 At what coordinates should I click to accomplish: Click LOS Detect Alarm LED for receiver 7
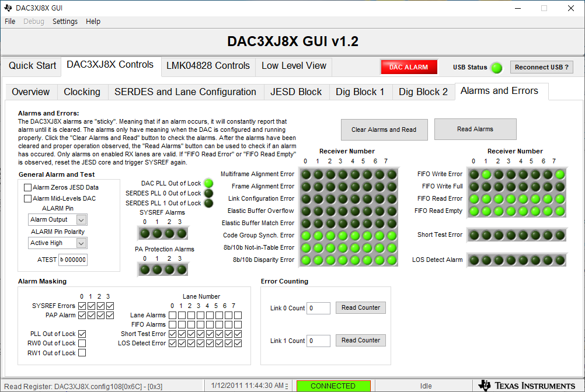click(560, 260)
